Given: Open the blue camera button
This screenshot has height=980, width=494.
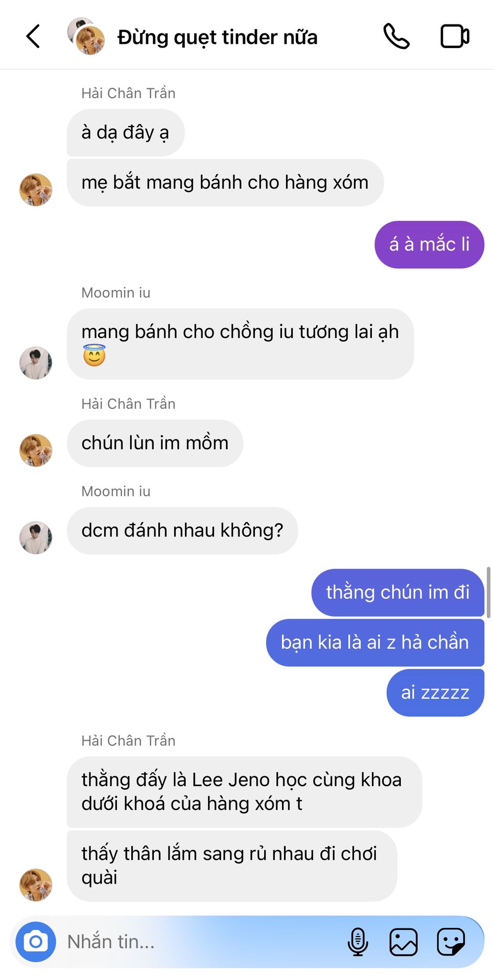Looking at the screenshot, I should tap(36, 942).
